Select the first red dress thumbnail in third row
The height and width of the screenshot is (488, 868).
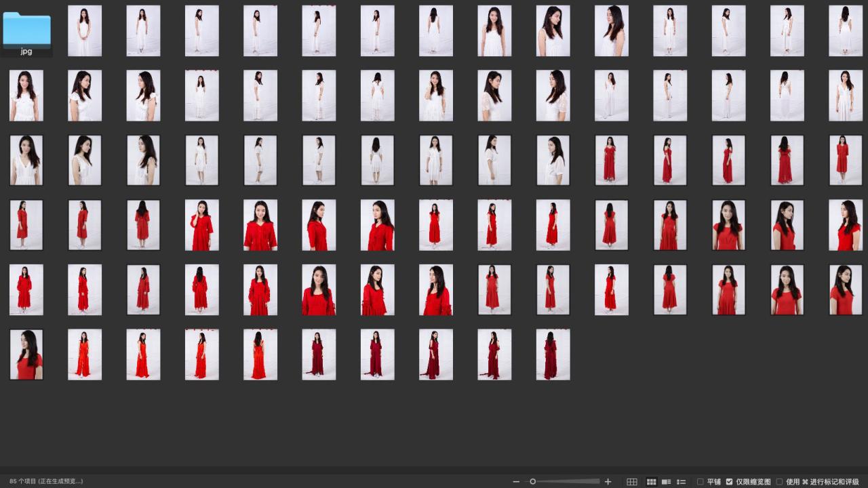point(612,160)
